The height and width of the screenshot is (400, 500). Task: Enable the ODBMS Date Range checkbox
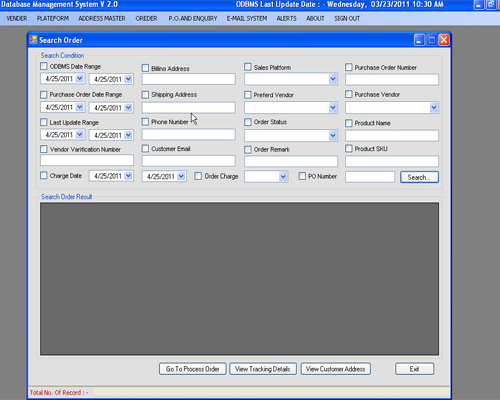tap(44, 66)
